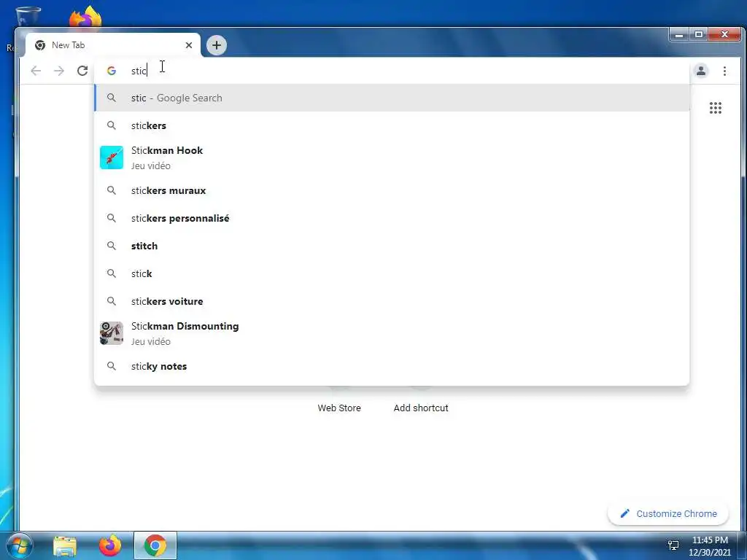Open File Explorer from the taskbar
747x560 pixels.
pos(65,546)
